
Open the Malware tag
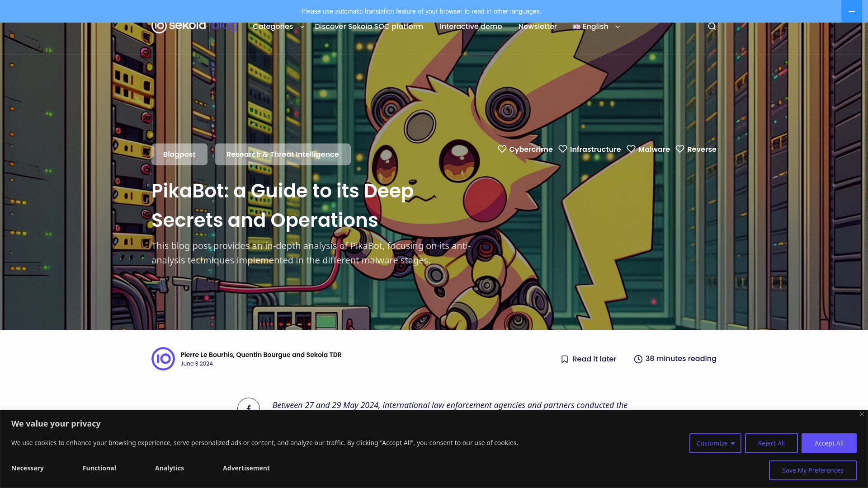point(654,150)
